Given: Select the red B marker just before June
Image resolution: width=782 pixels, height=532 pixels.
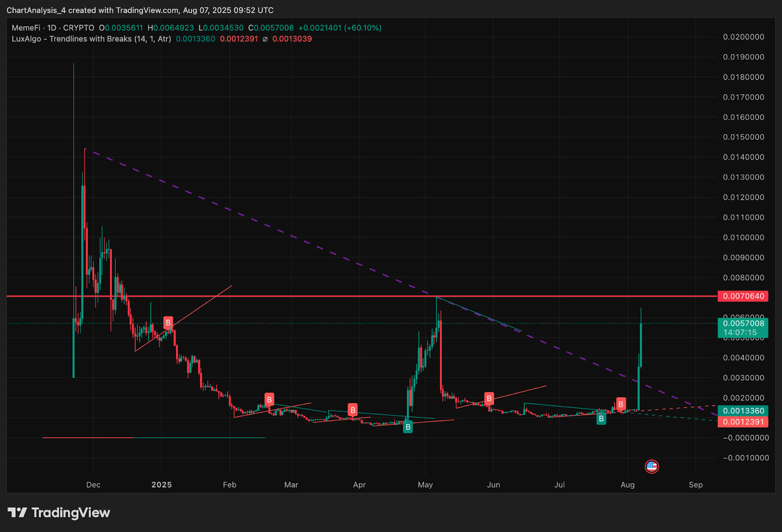Looking at the screenshot, I should click(489, 399).
